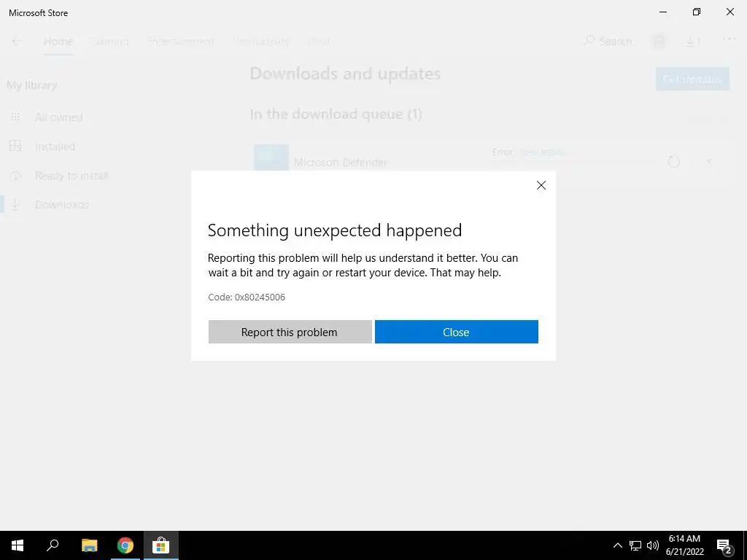The image size is (747, 560).
Task: Cancel the Microsoft Defender download with the X icon
Action: pyautogui.click(x=709, y=162)
